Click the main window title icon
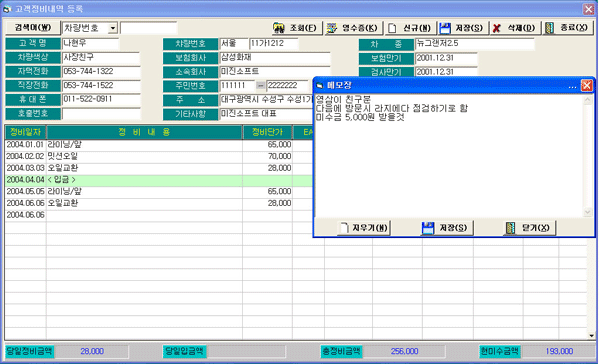The height and width of the screenshot is (364, 599). pos(7,9)
